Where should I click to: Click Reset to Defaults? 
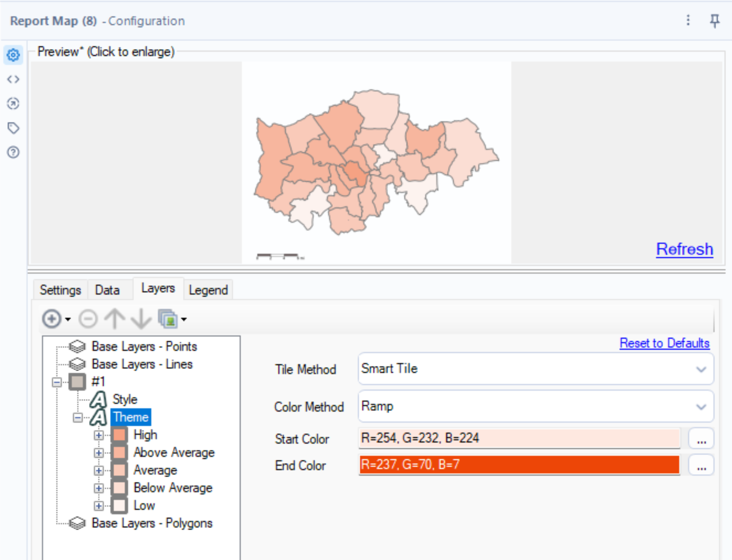664,343
